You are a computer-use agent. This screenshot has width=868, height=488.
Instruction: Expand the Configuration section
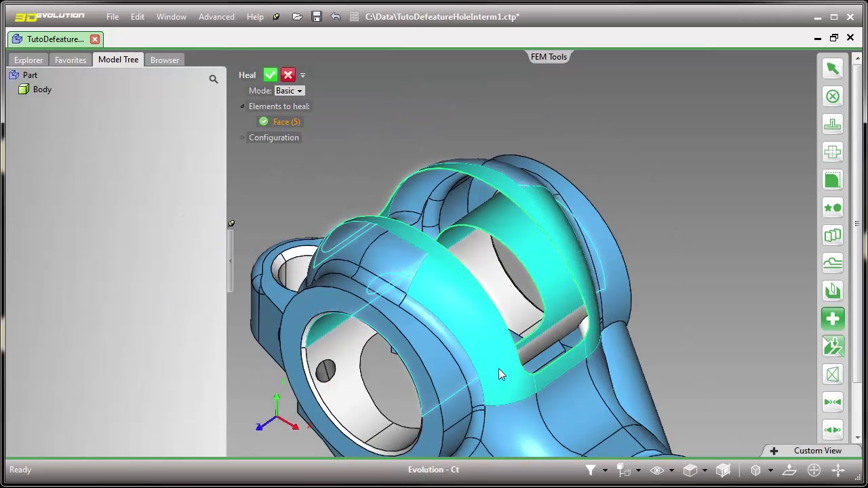243,138
